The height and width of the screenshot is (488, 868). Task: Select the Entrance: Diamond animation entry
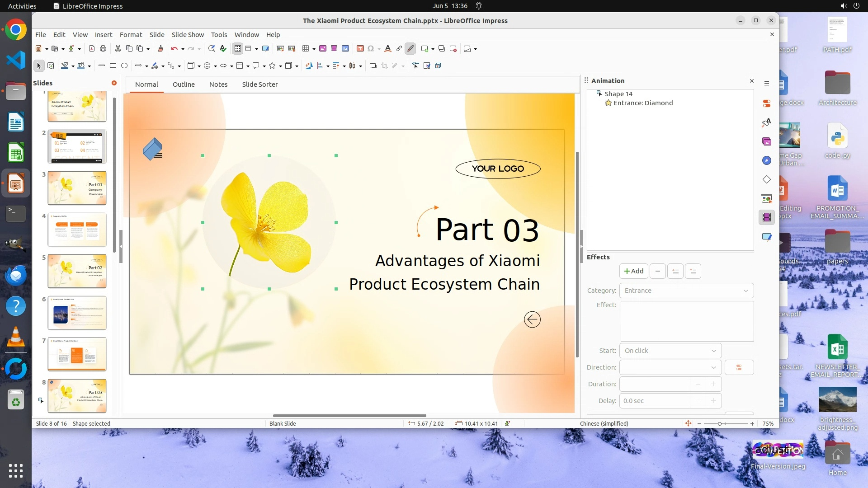point(642,103)
